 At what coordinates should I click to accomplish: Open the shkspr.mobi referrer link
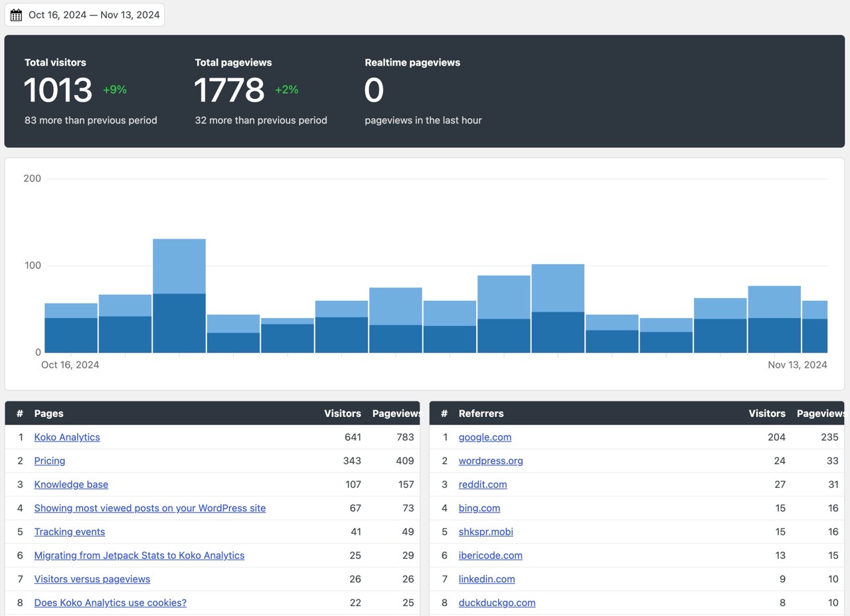[x=486, y=532]
